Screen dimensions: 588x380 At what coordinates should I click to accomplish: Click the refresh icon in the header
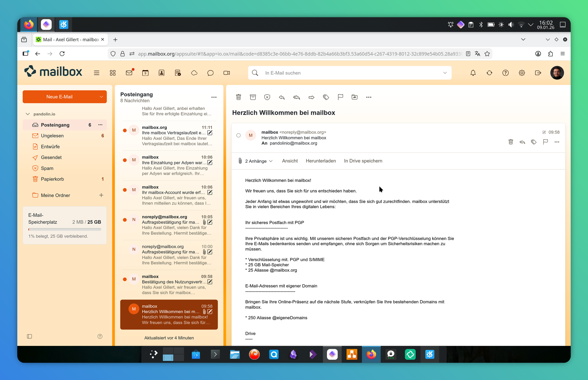489,73
